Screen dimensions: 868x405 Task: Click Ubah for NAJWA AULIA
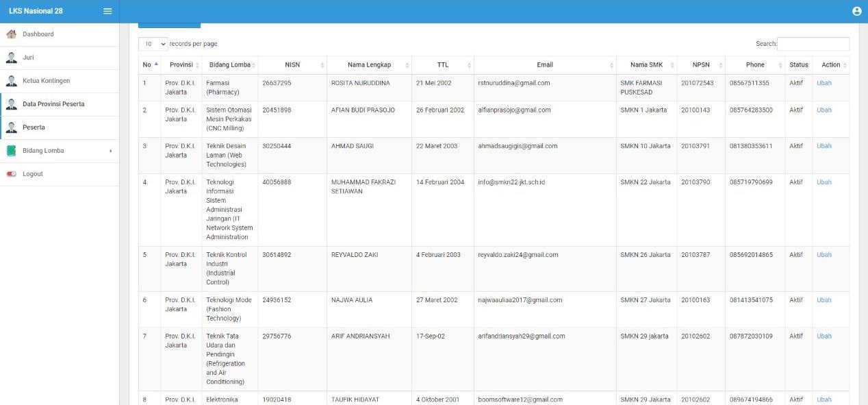coord(824,300)
